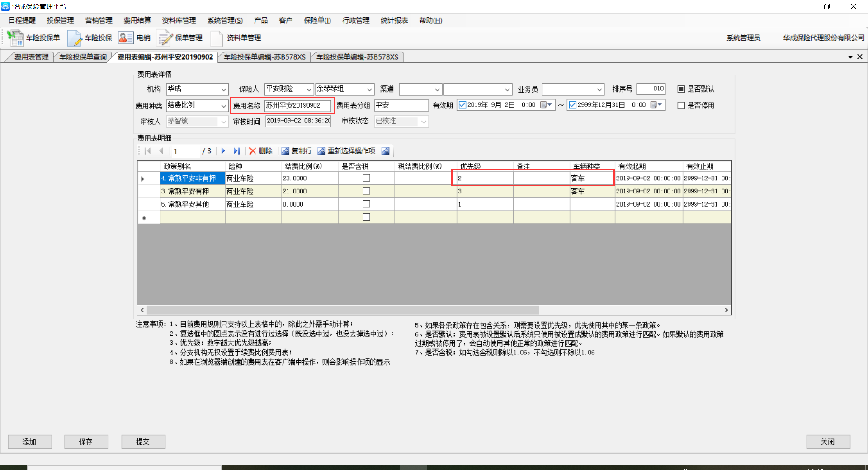Toggle the 是否停用 checkbox
This screenshot has width=868, height=470.
(x=681, y=105)
